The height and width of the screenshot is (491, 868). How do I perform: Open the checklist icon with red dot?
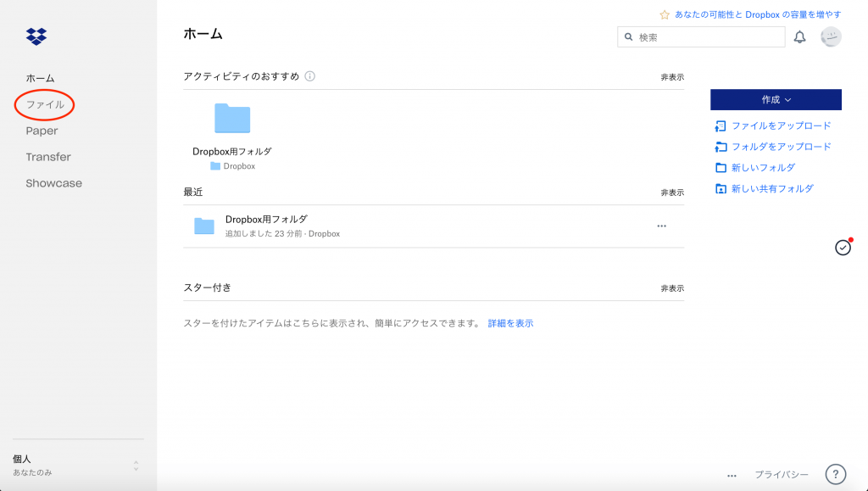pos(843,247)
